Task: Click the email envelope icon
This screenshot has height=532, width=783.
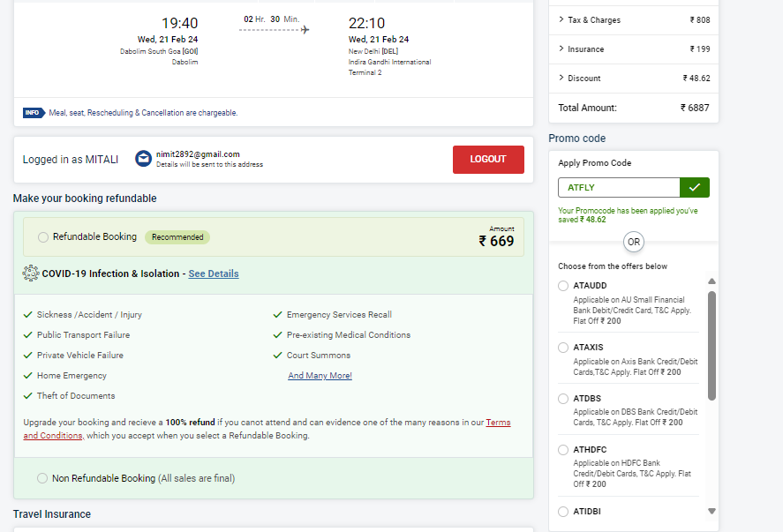Action: tap(143, 159)
